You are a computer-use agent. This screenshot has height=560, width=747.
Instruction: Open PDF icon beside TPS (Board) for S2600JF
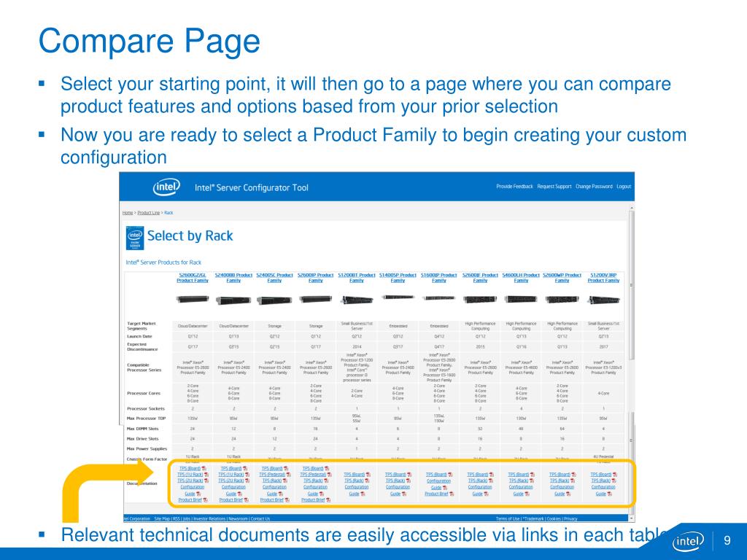pos(492,475)
